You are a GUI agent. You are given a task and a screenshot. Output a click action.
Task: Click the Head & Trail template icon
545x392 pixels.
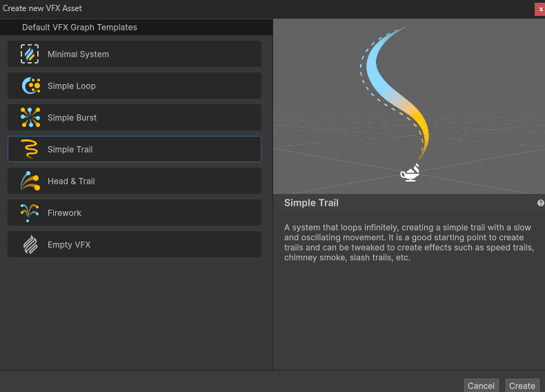coord(30,181)
